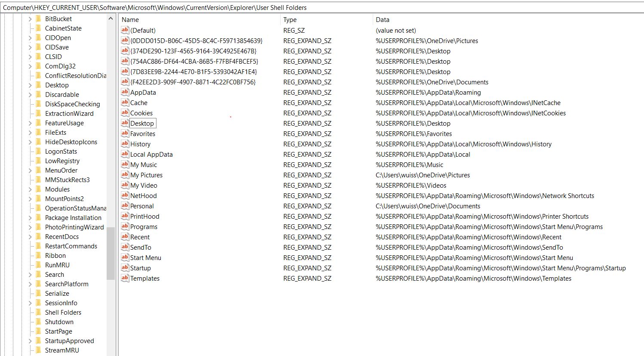This screenshot has height=356, width=644.
Task: Click the string value icon beside AppData
Action: tap(125, 92)
